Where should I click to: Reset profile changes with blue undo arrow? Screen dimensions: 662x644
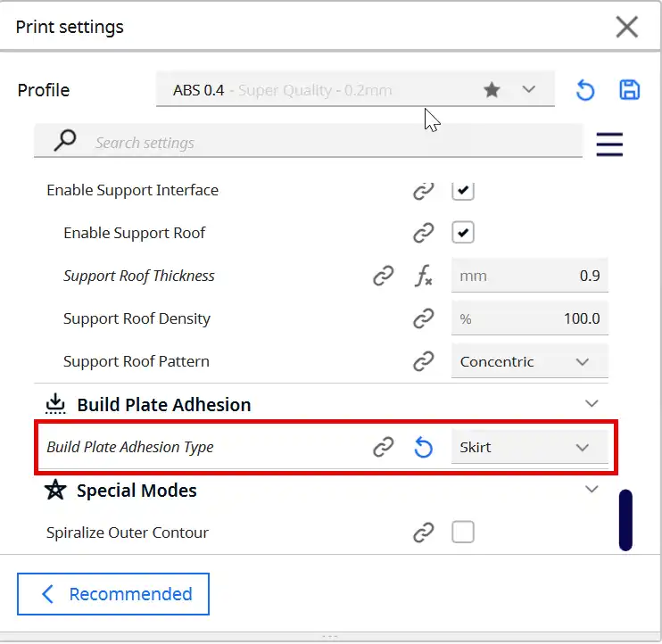pos(585,90)
